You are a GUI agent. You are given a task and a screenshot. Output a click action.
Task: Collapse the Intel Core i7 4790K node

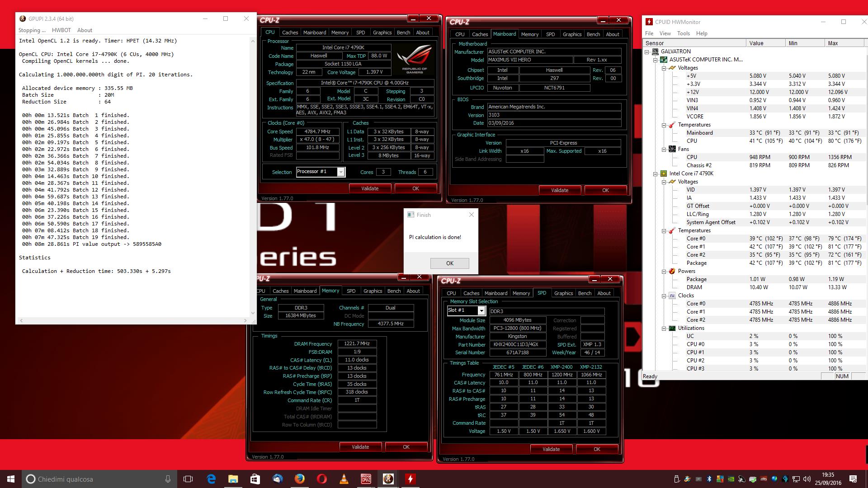[x=655, y=174]
